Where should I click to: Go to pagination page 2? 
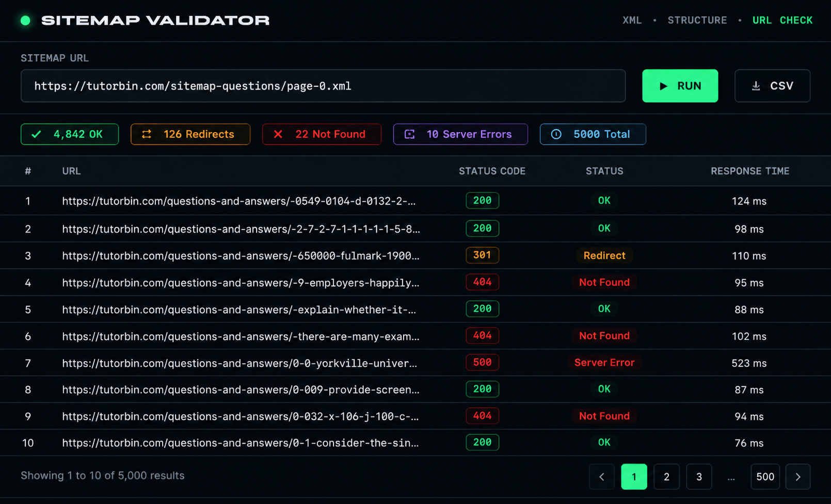coord(666,477)
